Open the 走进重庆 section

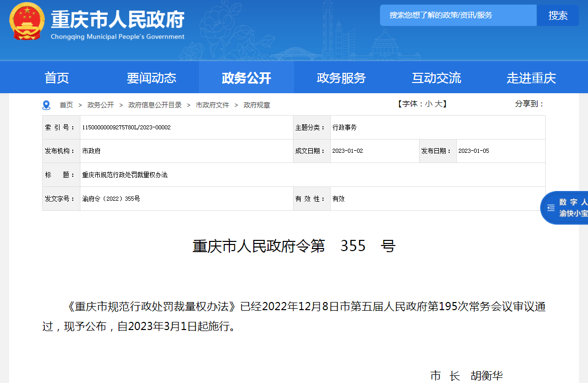click(532, 77)
